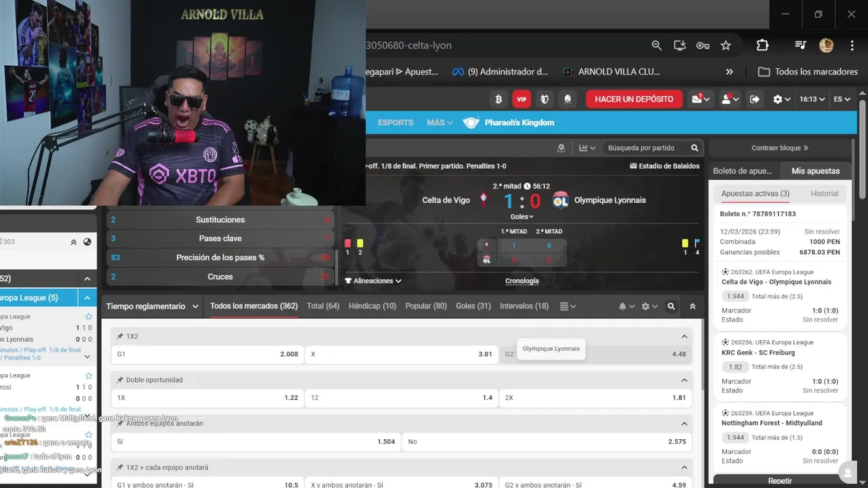Image resolution: width=868 pixels, height=488 pixels.
Task: Expand the Goles dropdown under the score
Action: (522, 217)
